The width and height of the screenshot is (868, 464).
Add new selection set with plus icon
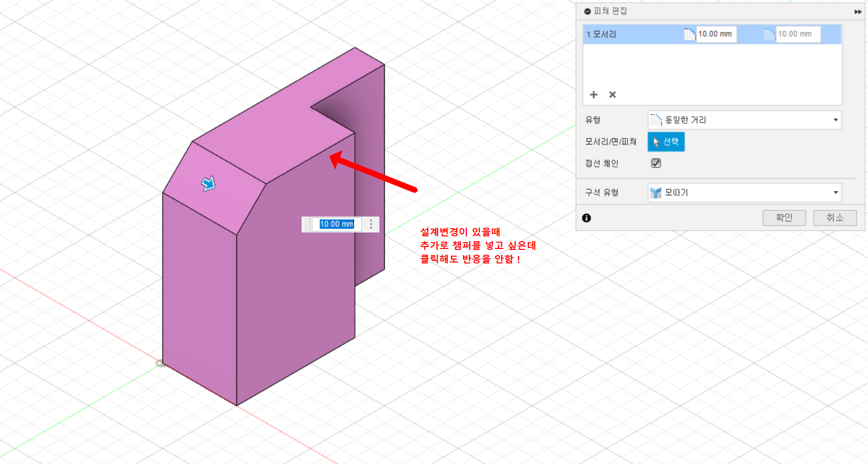(x=593, y=95)
